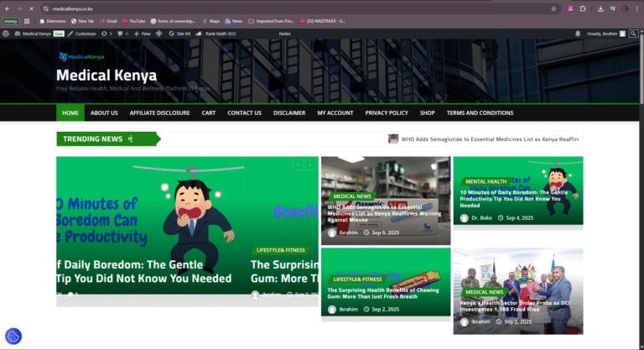Open the Chrome three-dot menu
This screenshot has height=350, width=644.
pyautogui.click(x=636, y=8)
